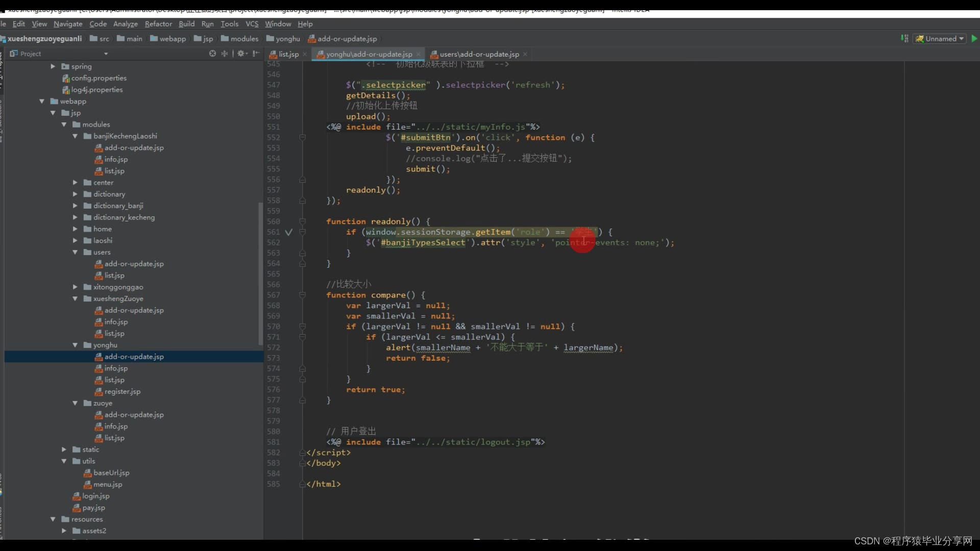Click the Project panel vertical scrollbar
The image size is (980, 551).
[261, 273]
